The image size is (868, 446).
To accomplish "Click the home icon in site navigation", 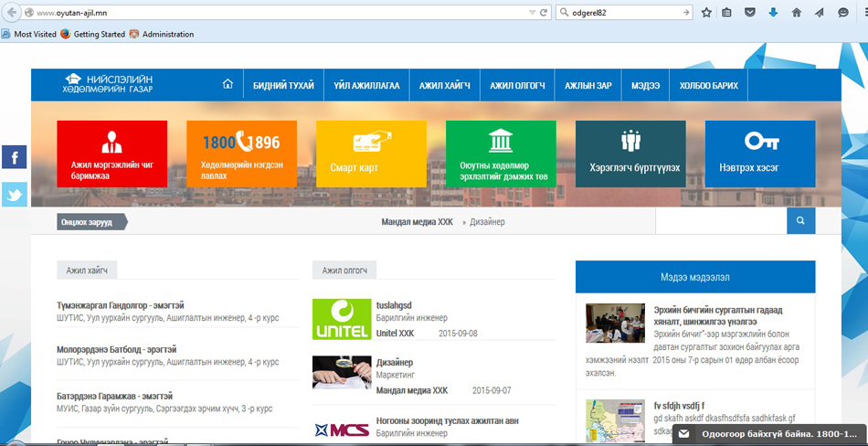I will pos(228,85).
